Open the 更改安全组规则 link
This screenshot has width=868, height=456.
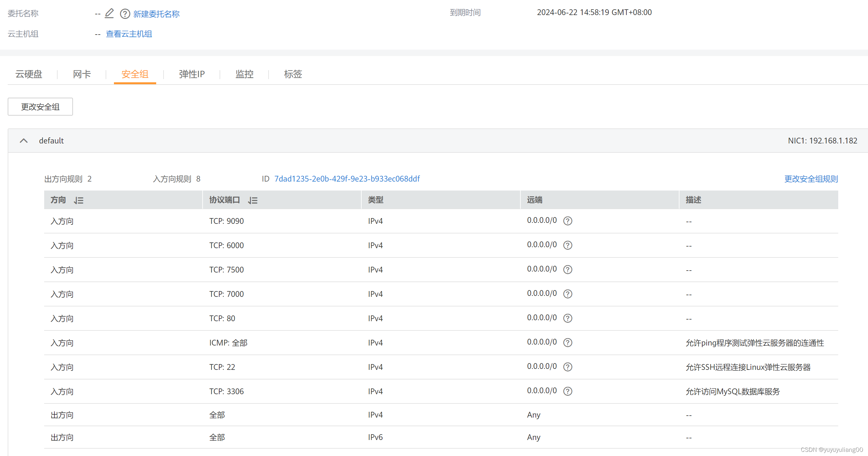coord(811,179)
